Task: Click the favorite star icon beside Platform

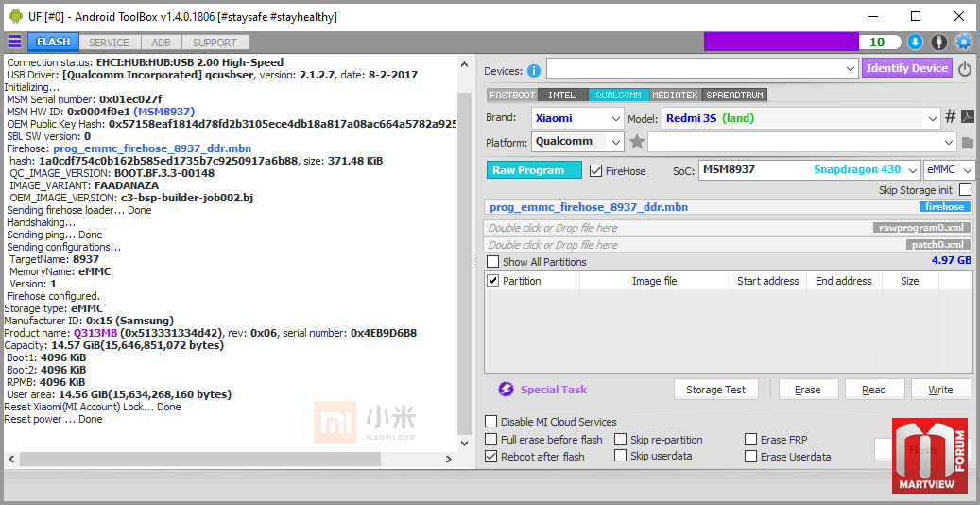Action: (x=637, y=142)
